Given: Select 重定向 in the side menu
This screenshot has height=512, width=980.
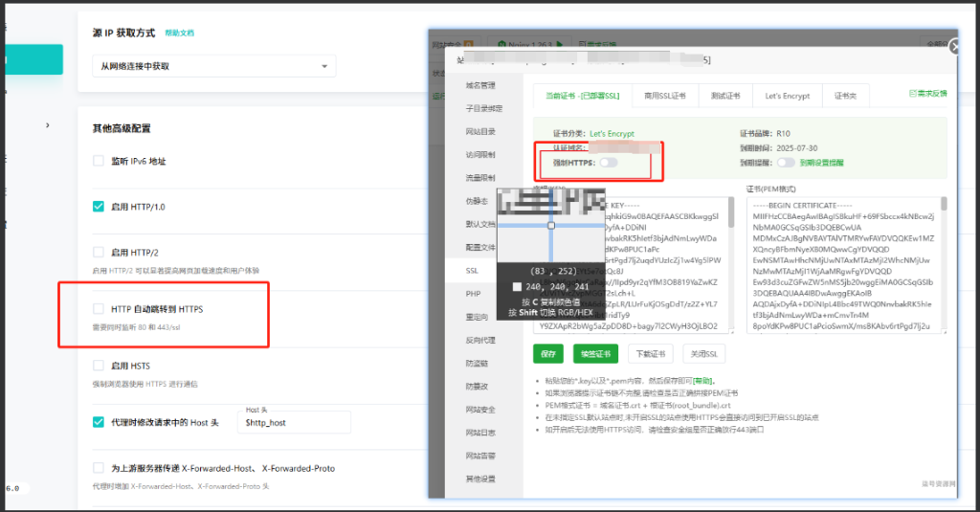Looking at the screenshot, I should 477,317.
